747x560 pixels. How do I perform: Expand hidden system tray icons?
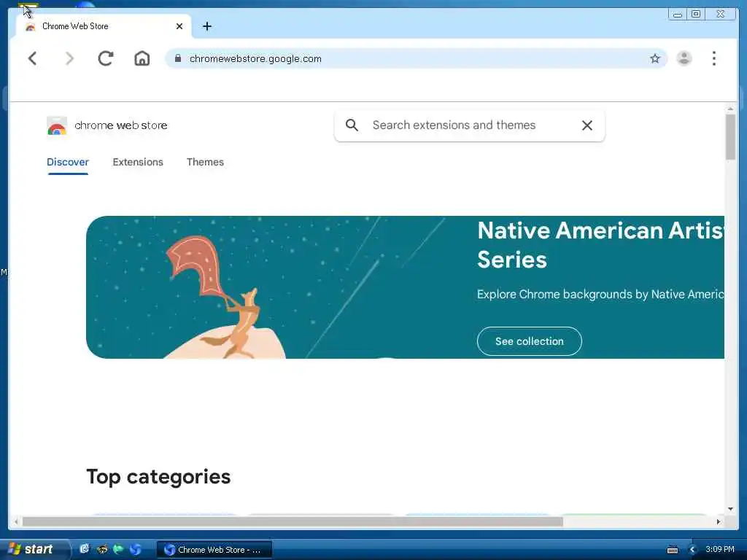click(x=693, y=550)
